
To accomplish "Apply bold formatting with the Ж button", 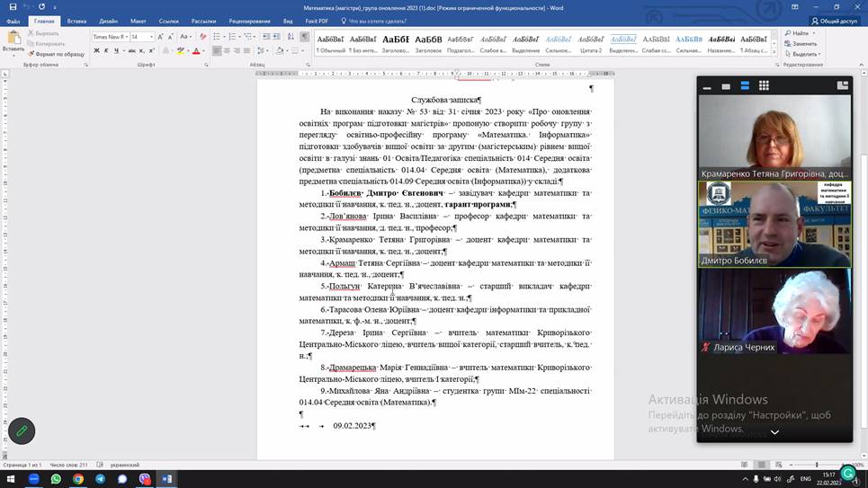I will 94,51.
